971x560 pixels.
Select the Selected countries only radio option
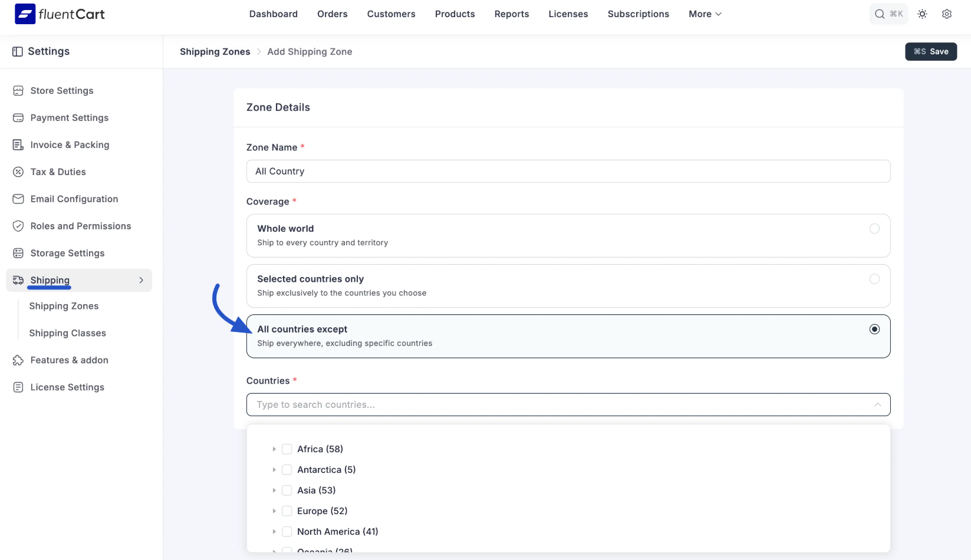[874, 279]
